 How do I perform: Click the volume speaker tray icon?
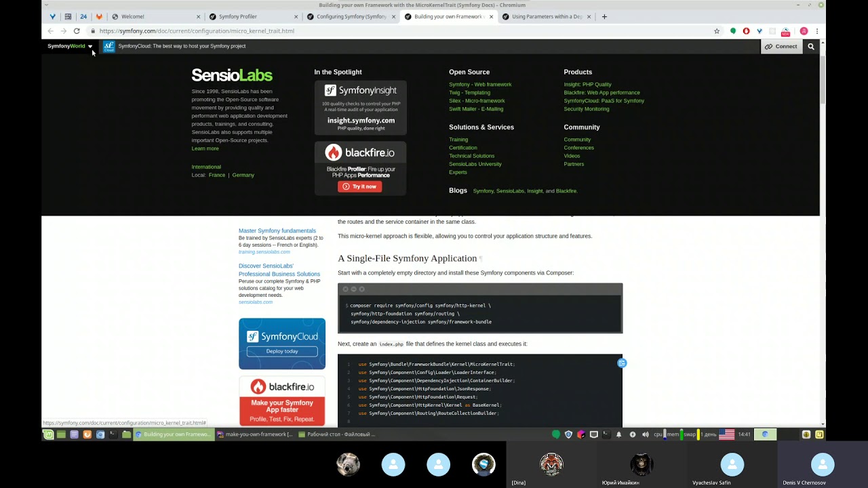(645, 434)
